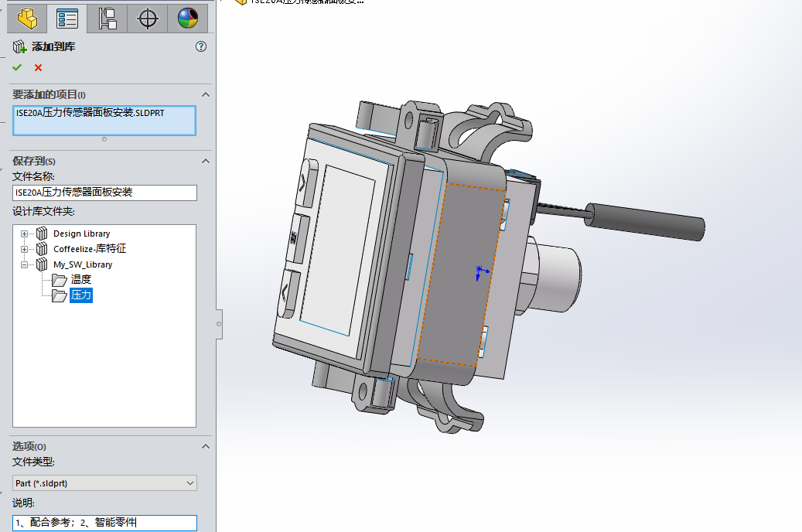Open the FeatureManager design tree tab
The width and height of the screenshot is (802, 532).
27,18
